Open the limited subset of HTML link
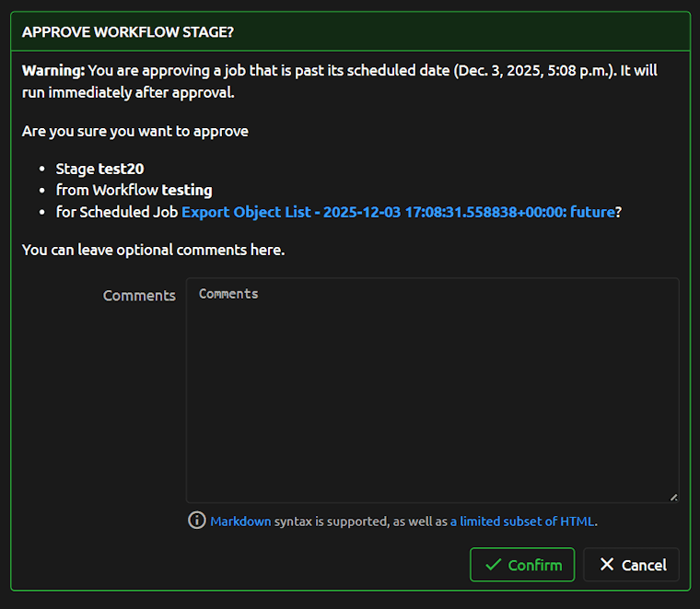This screenshot has height=609, width=700. point(522,521)
